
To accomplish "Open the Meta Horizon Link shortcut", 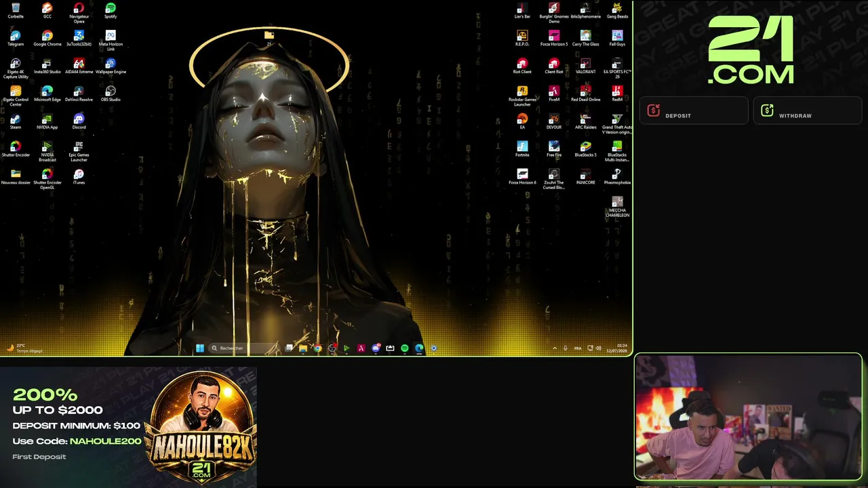I will 111,41.
